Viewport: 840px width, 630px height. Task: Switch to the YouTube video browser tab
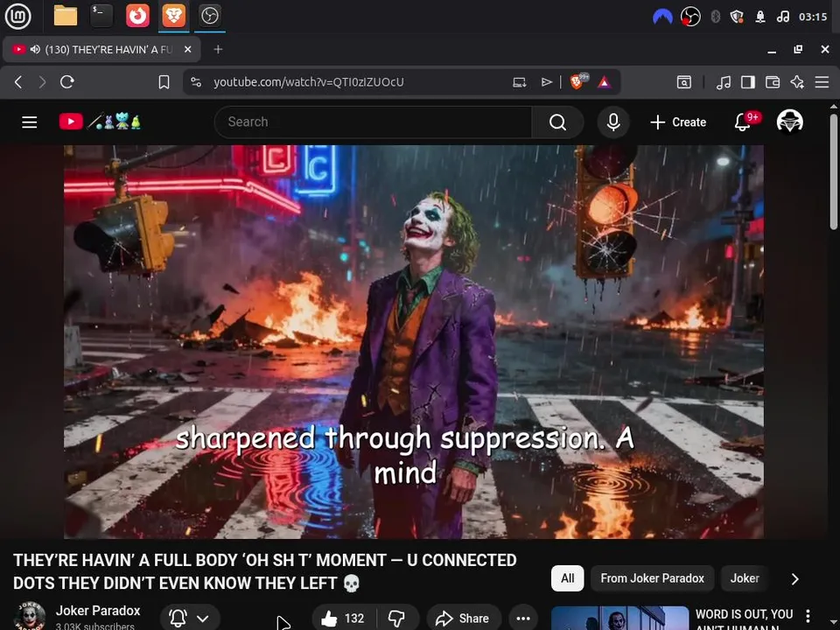(101, 49)
